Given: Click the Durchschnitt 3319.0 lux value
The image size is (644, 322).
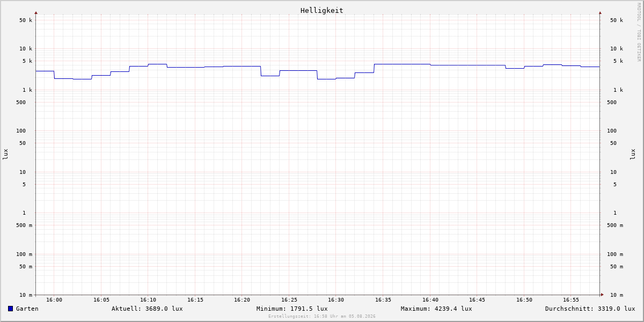Looking at the screenshot, I should 590,309.
